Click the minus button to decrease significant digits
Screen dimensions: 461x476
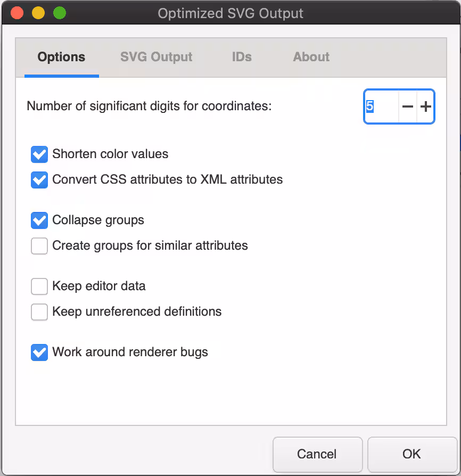[x=407, y=106]
